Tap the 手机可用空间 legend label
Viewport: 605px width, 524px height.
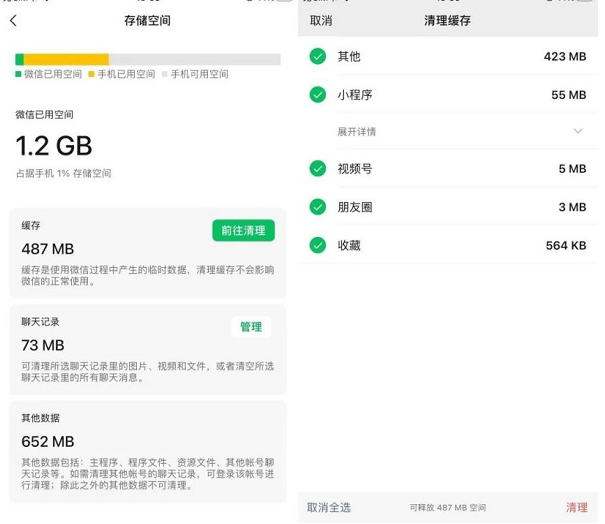pos(199,74)
